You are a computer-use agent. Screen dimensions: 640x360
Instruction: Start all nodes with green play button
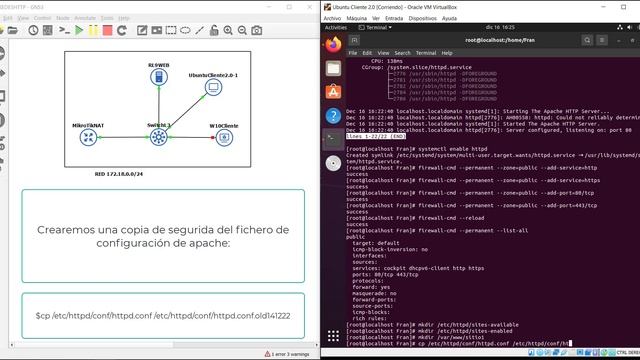click(79, 30)
